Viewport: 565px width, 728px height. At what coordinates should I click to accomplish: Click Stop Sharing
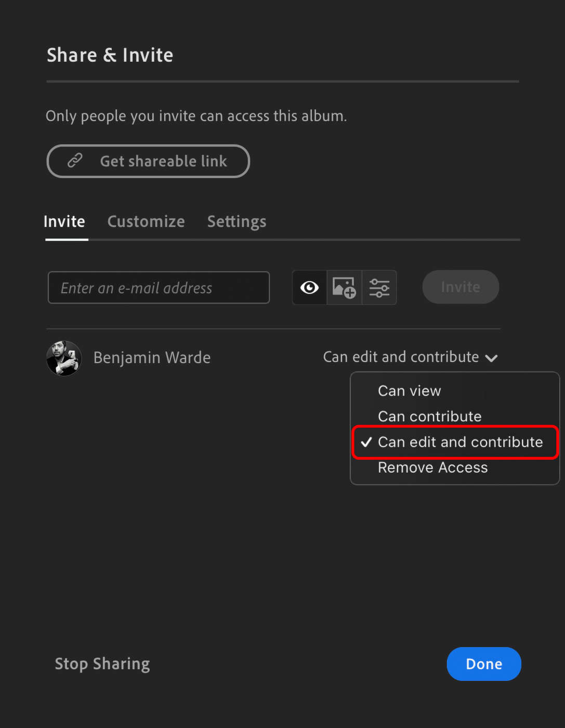(x=102, y=664)
